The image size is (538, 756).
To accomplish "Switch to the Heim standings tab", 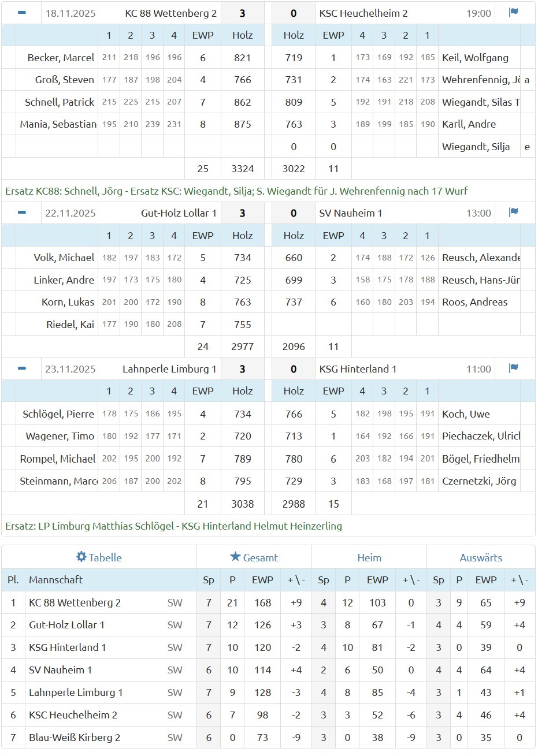I will click(369, 558).
